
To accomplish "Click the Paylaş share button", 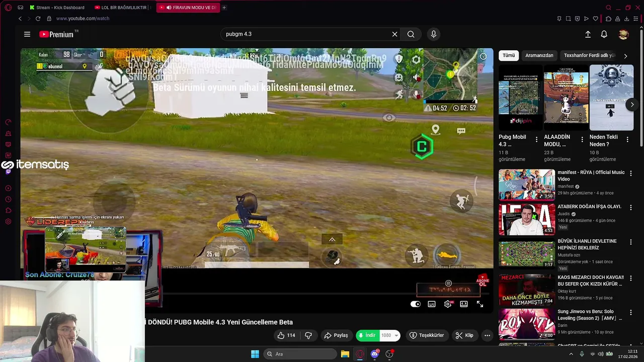I will [x=336, y=335].
